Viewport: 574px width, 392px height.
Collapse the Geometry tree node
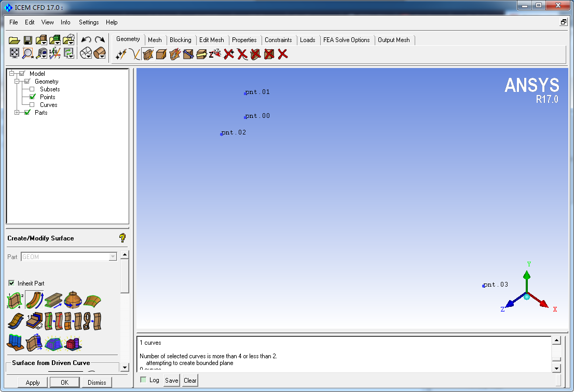coord(17,82)
